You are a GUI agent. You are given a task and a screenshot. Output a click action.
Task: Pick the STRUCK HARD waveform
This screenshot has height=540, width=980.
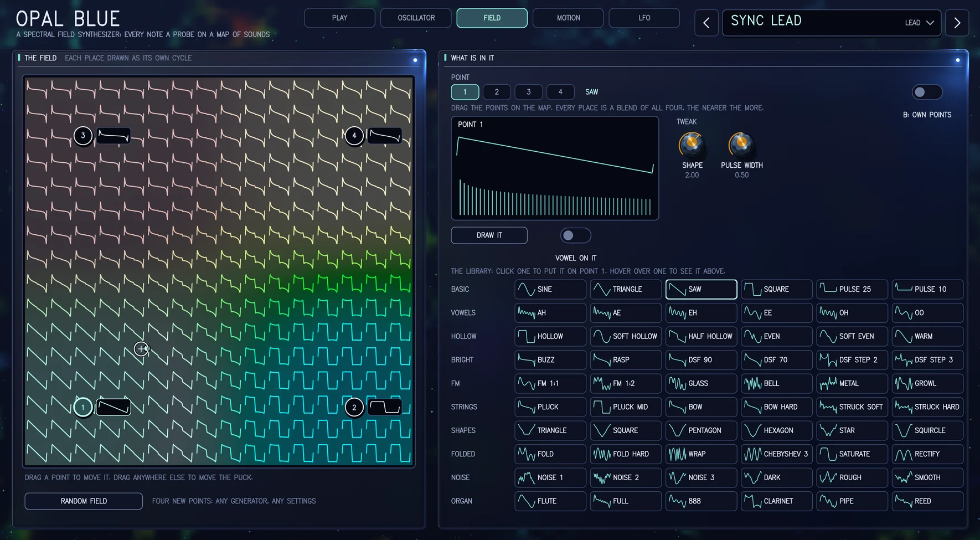[x=927, y=407]
